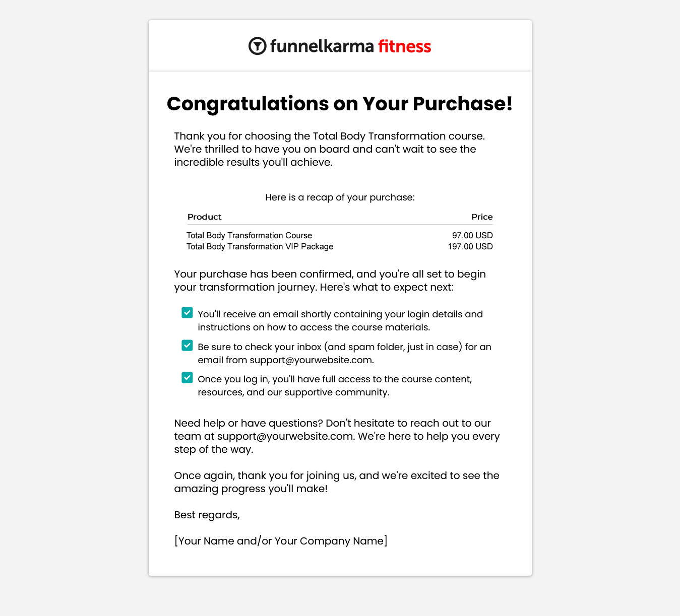Click the Congratulations on Your Purchase heading
Viewport: 680px width, 616px height.
340,104
